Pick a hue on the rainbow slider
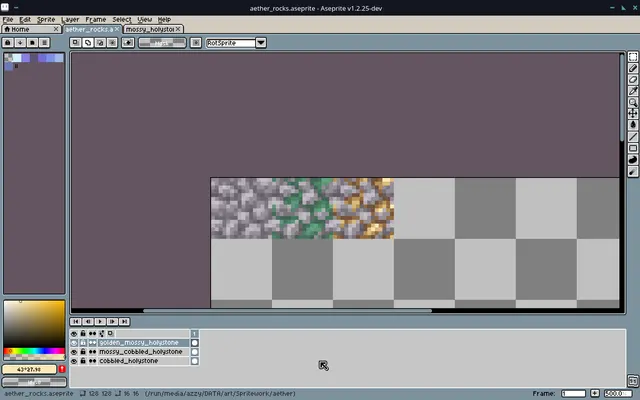This screenshot has height=400, width=640. (x=34, y=351)
